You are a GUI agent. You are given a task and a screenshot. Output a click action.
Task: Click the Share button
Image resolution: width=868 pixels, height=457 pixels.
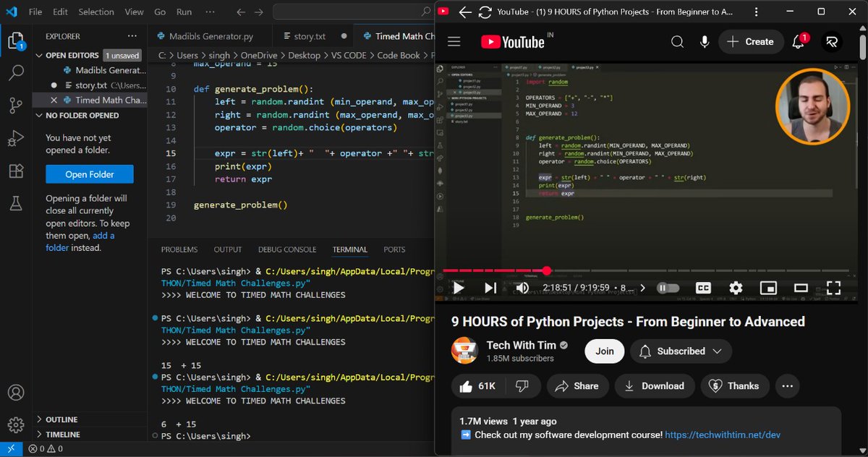(576, 386)
